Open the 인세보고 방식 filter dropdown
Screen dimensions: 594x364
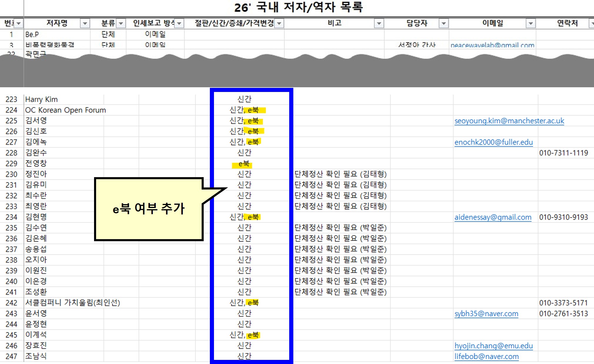pos(179,23)
